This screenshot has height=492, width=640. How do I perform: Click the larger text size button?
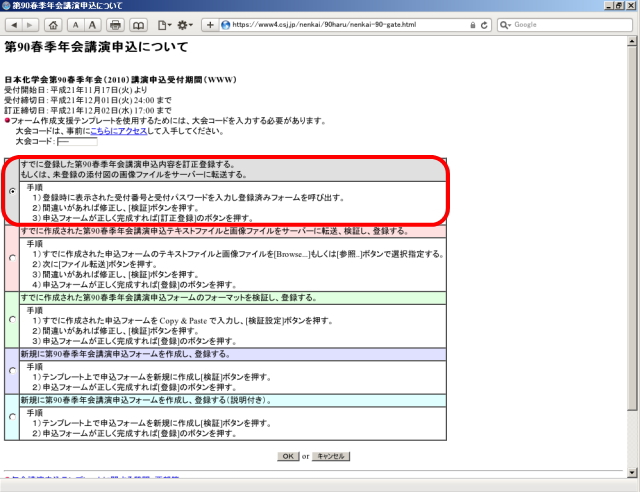click(x=93, y=24)
